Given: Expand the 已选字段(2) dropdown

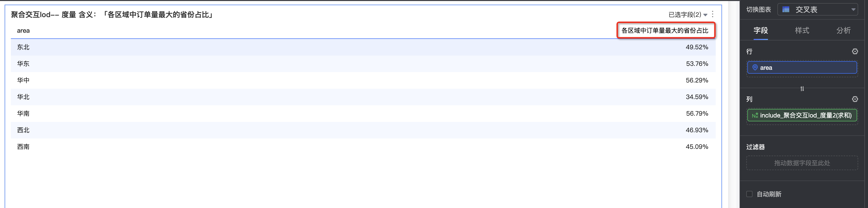Looking at the screenshot, I should (688, 15).
